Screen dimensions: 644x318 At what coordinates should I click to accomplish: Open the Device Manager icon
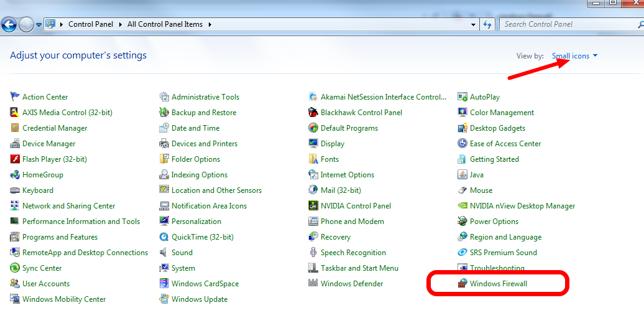(15, 144)
